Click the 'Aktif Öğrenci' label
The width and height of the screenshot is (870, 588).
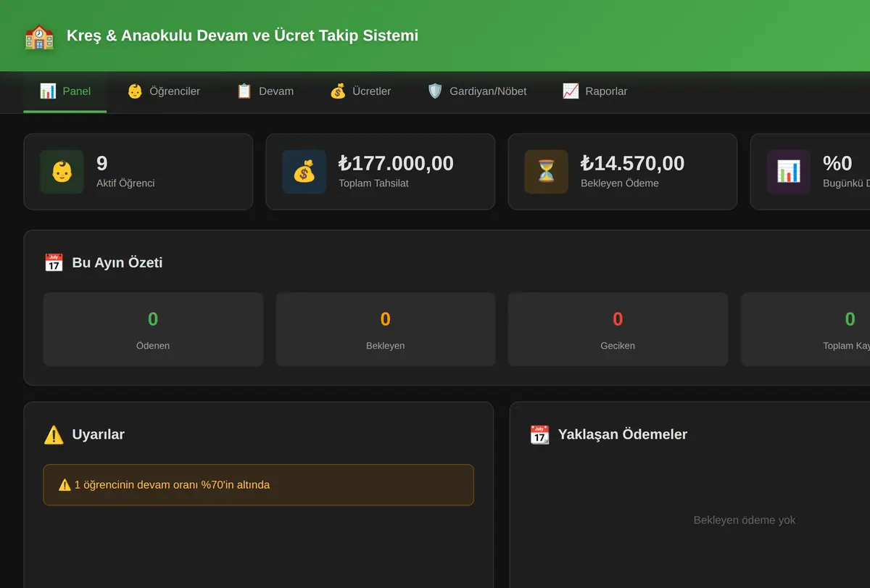click(x=125, y=183)
